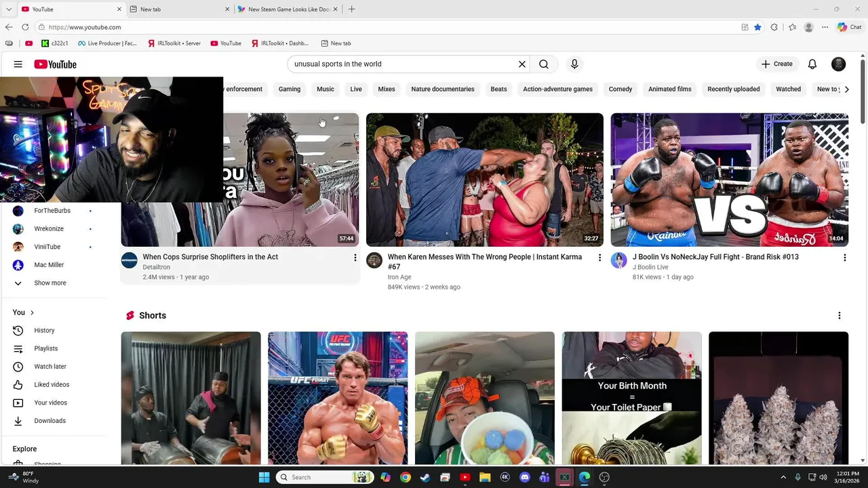Viewport: 868px width, 488px height.
Task: Open Watch later in sidebar
Action: (50, 367)
